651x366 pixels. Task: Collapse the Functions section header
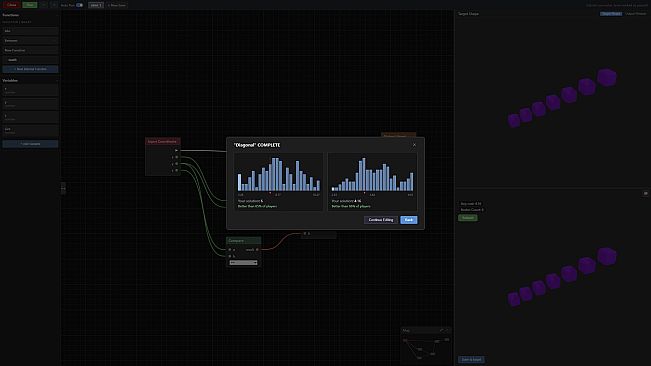[x=30, y=15]
